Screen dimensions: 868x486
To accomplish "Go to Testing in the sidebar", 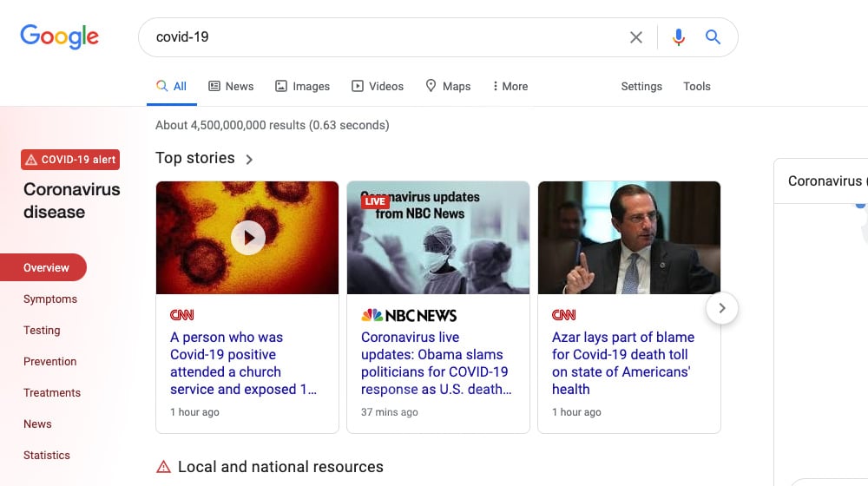I will [x=42, y=331].
